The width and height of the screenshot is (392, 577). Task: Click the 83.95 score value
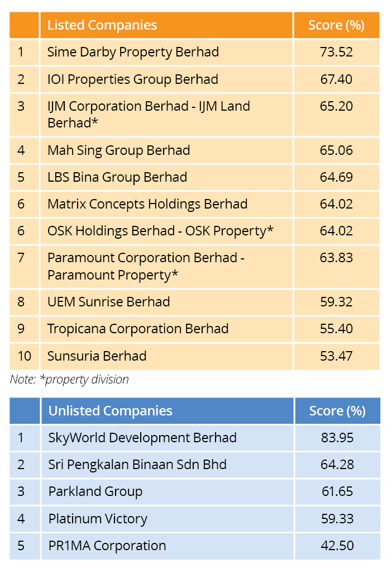tap(337, 438)
